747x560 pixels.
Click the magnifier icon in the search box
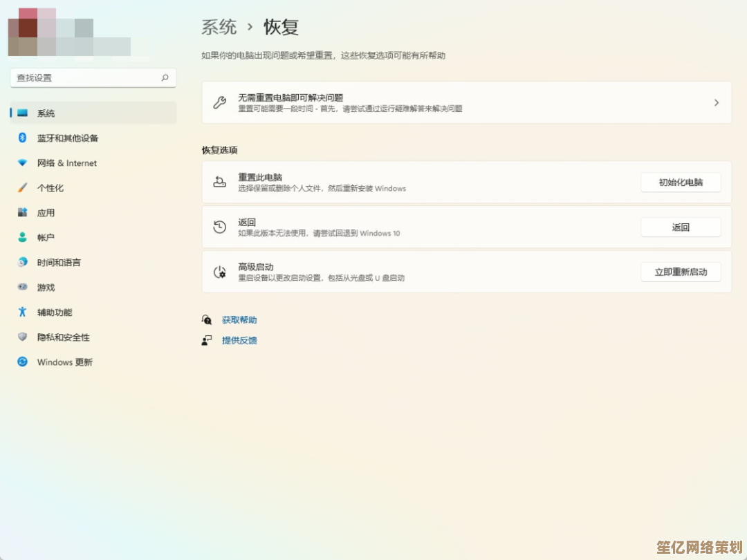(x=165, y=78)
